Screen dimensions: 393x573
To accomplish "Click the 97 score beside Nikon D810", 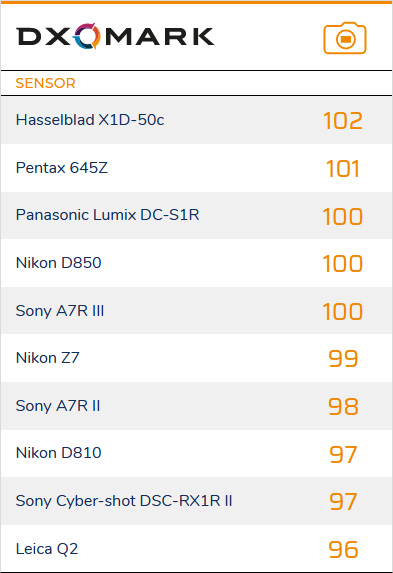I will coord(343,454).
